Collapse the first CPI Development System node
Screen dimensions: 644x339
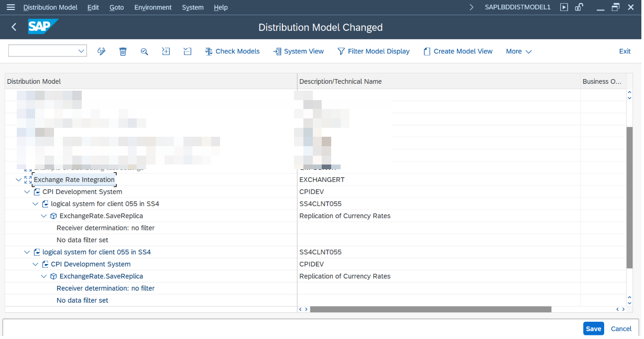coord(28,192)
